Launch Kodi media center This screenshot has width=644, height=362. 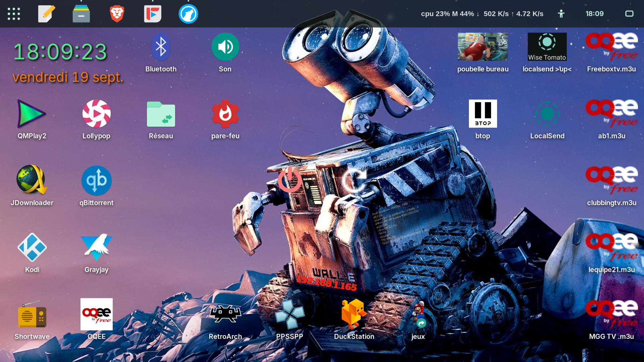32,248
